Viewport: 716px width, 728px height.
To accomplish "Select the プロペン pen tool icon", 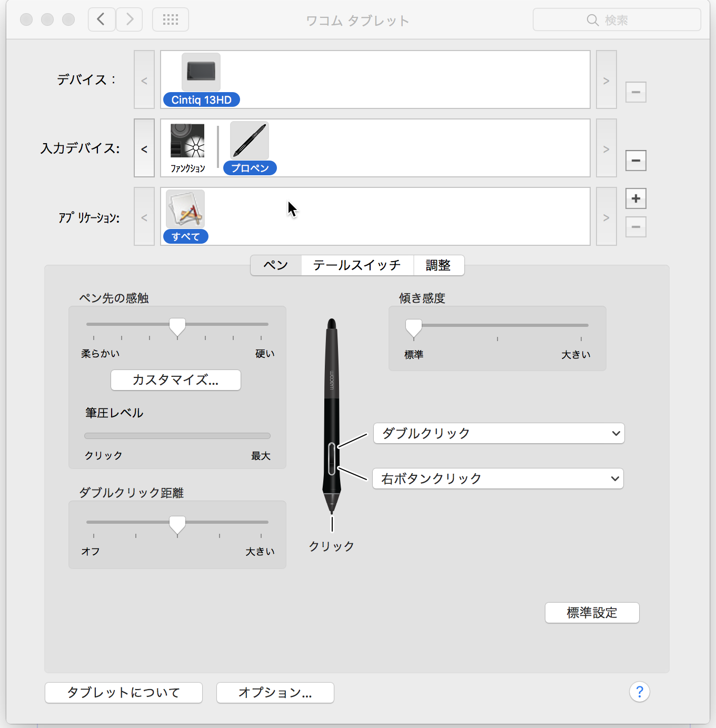I will pyautogui.click(x=250, y=141).
